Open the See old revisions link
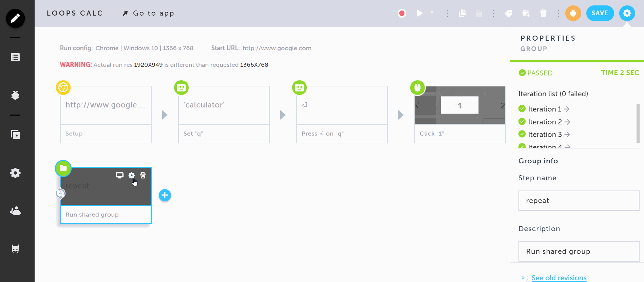Screen dimensions: 644x282 pos(559,278)
